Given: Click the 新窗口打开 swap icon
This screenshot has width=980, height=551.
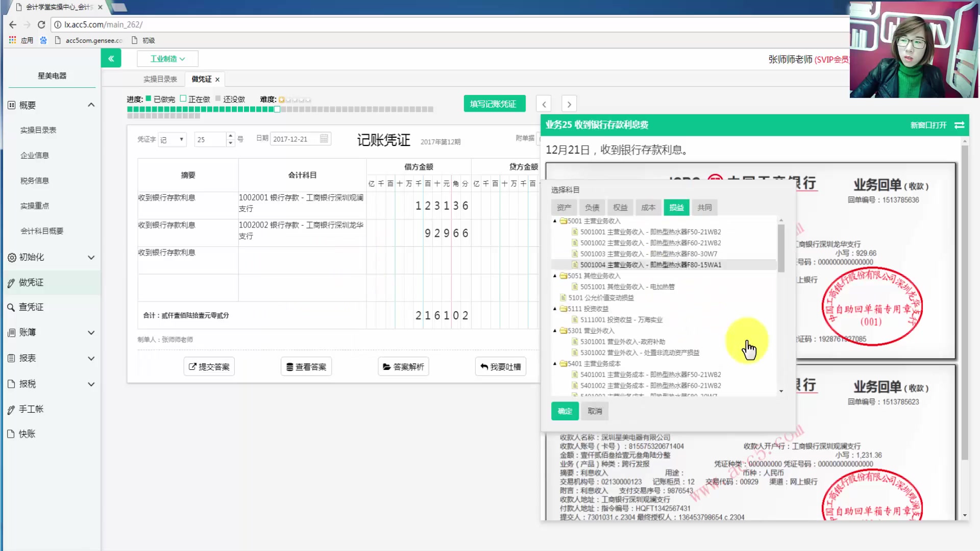Looking at the screenshot, I should point(959,125).
